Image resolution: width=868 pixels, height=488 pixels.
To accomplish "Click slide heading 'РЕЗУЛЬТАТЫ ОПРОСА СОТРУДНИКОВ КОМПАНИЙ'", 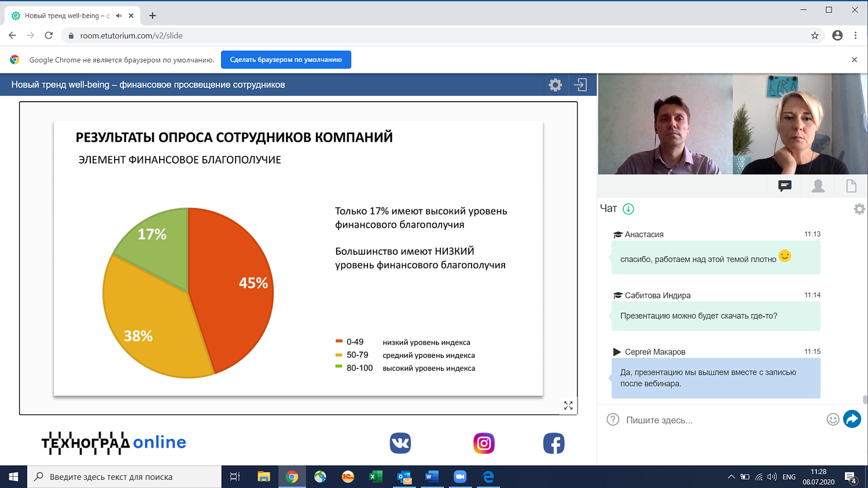I will [x=234, y=138].
